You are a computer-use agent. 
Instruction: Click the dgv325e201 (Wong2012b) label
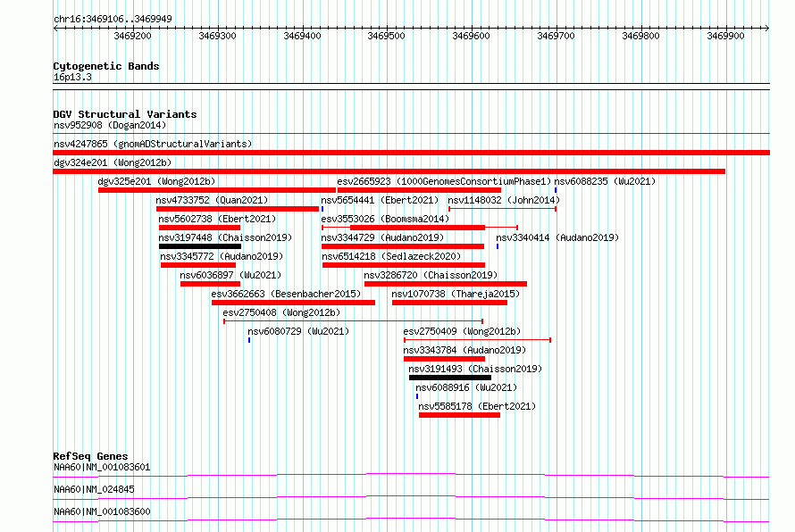pyautogui.click(x=156, y=181)
